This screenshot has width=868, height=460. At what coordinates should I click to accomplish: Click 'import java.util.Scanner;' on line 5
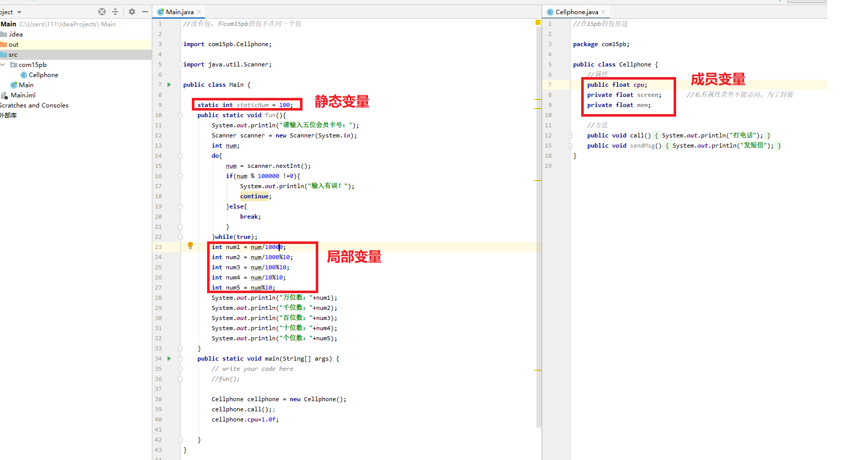227,64
